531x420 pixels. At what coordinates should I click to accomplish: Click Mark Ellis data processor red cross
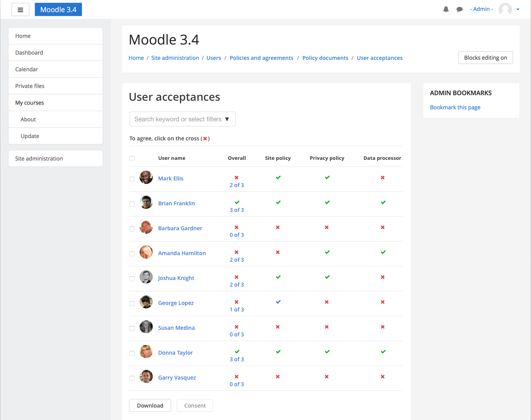point(383,178)
